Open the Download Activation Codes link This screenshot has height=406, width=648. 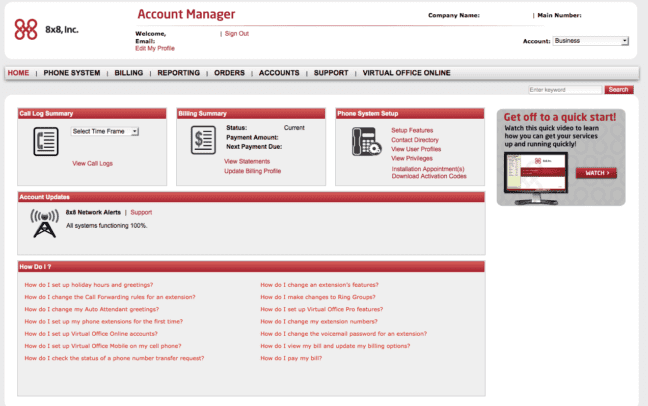(429, 176)
